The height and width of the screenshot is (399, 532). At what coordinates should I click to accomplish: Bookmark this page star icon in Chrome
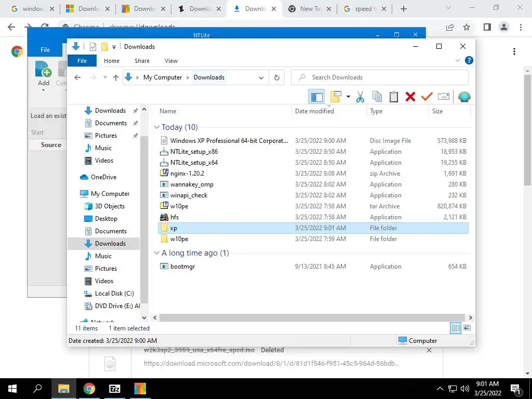(467, 27)
